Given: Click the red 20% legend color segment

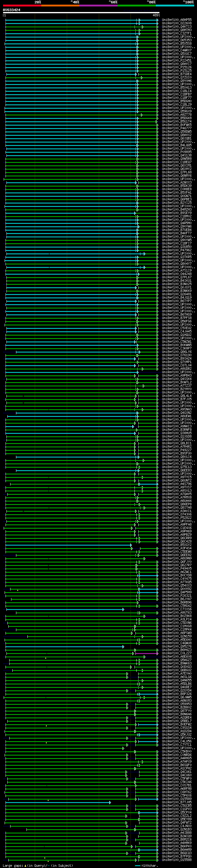Looking at the screenshot, I should [x=22, y=6].
